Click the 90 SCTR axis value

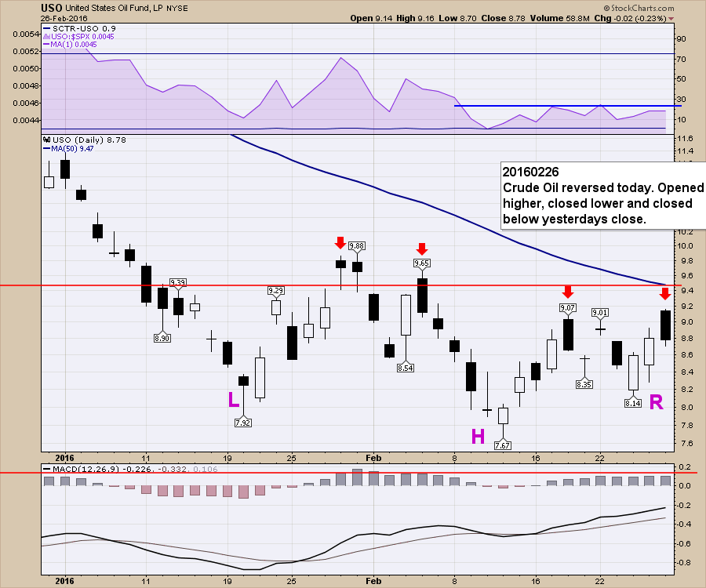pos(681,38)
